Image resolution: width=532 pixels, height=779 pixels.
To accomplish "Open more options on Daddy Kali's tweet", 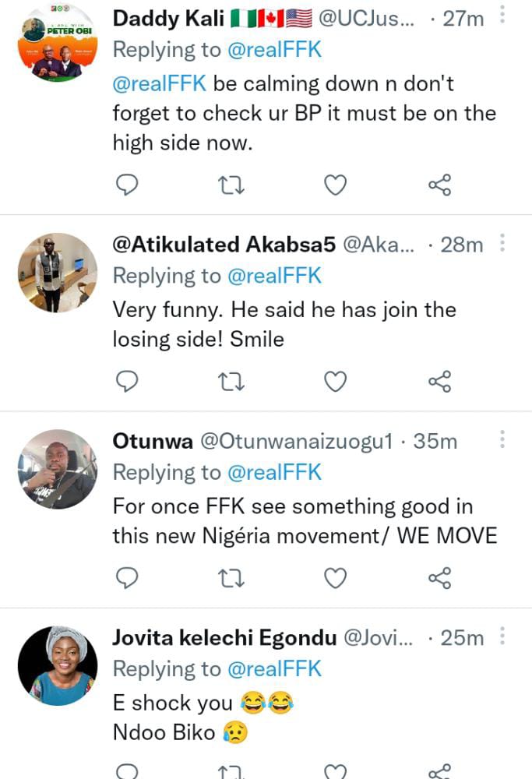I will pos(502,16).
